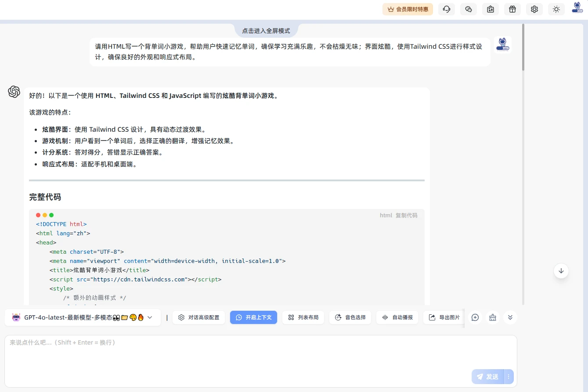
Task: Open the gift box icon
Action: tap(512, 9)
